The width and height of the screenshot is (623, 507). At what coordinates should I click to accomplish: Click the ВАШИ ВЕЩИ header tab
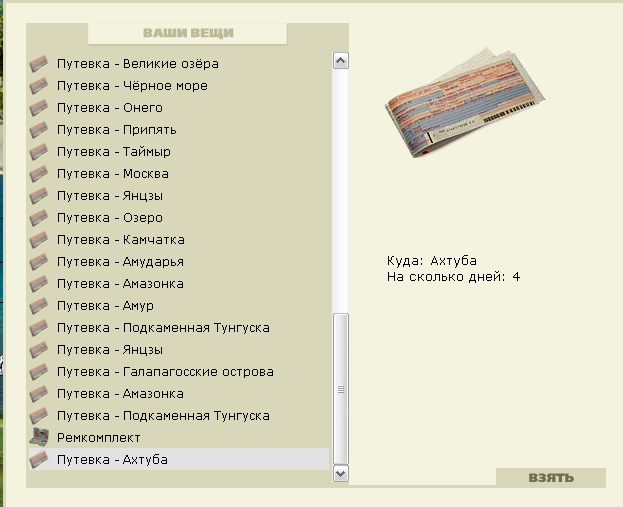click(188, 33)
